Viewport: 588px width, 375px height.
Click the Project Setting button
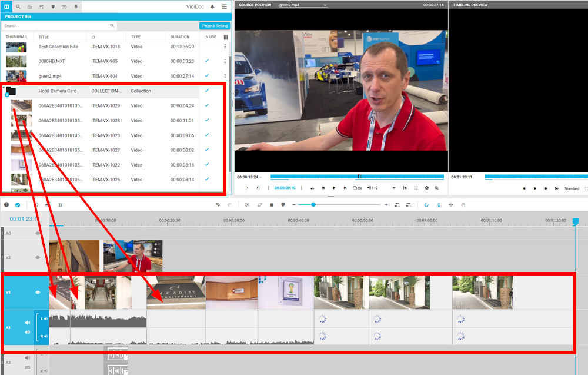pos(215,26)
